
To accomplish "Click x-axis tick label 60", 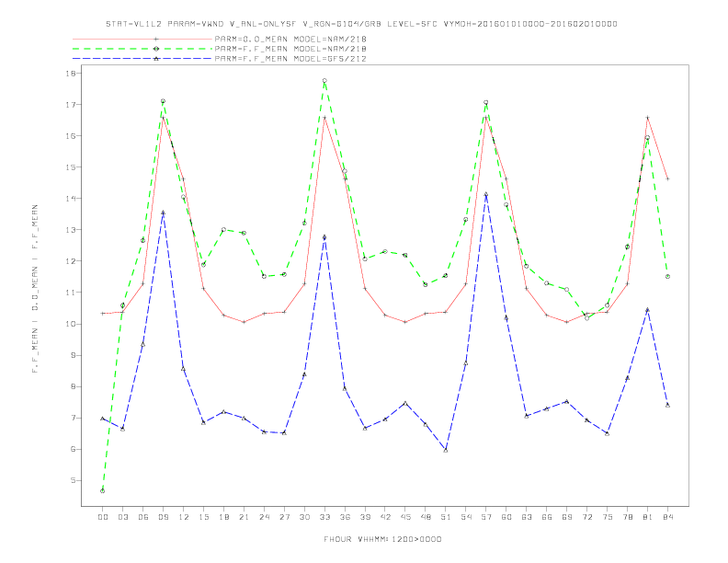I will pyautogui.click(x=506, y=517).
